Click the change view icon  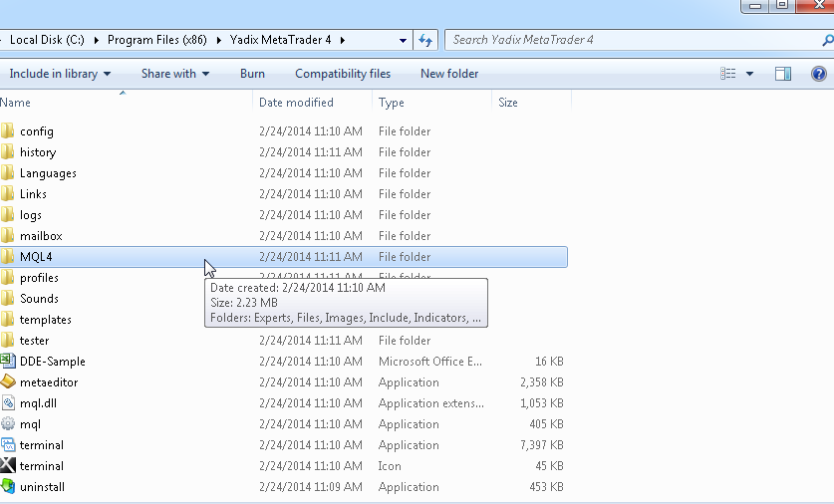tap(728, 74)
